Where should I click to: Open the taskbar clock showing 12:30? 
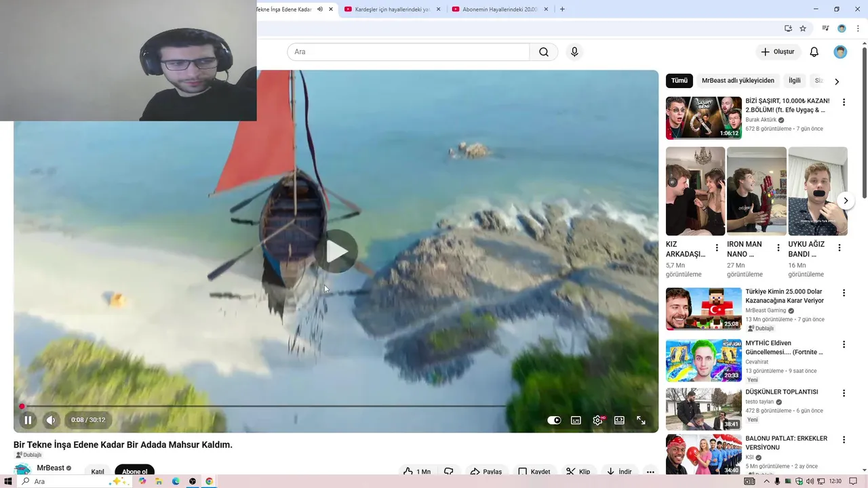pos(835,481)
